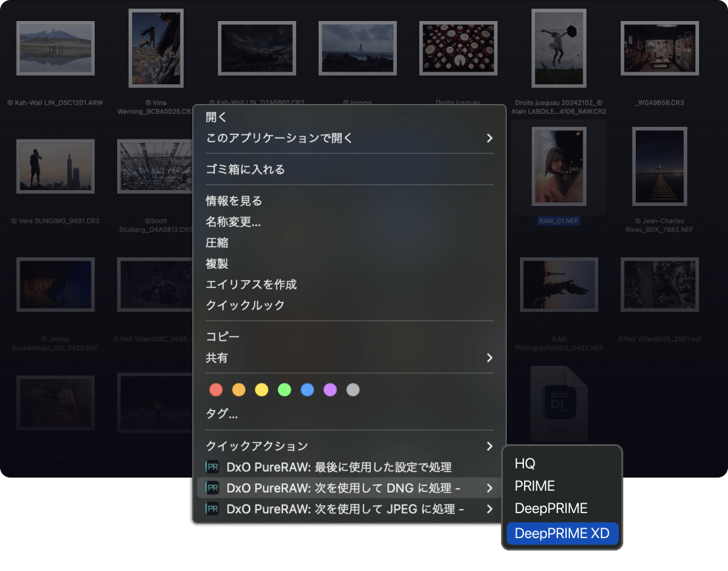Open the このアプリケーションで開く submenu

(x=349, y=137)
